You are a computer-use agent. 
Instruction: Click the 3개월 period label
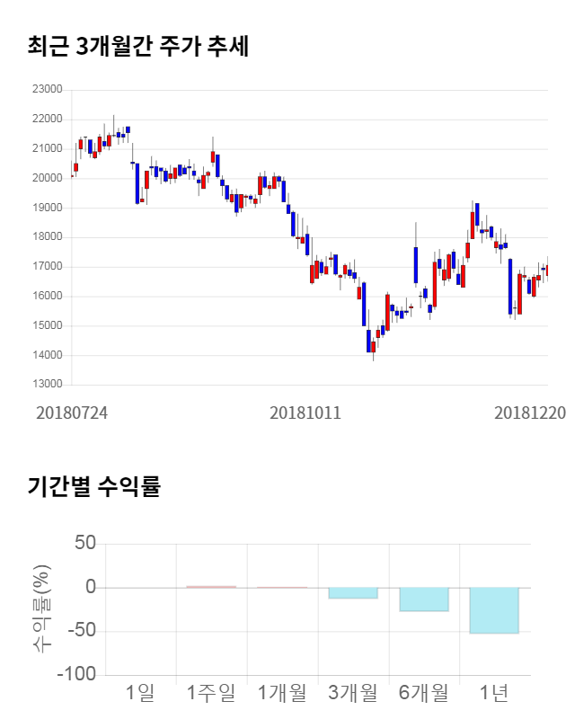(x=352, y=693)
